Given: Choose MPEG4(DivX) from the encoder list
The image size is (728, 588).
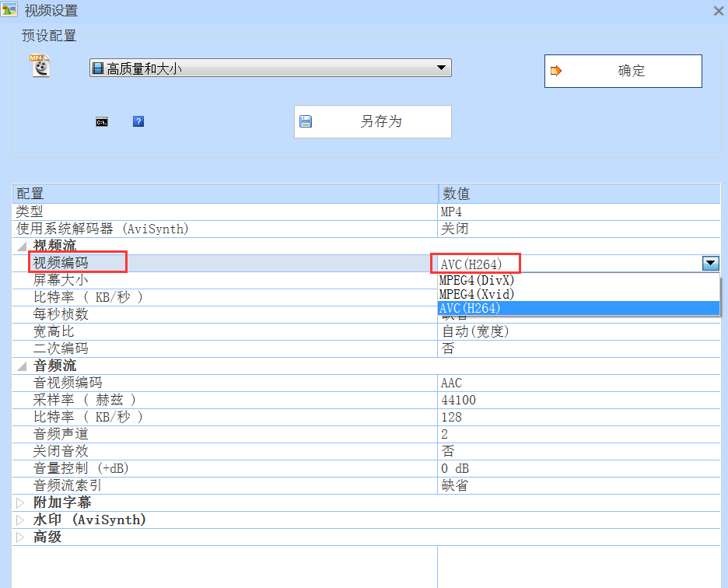Looking at the screenshot, I should pyautogui.click(x=477, y=280).
